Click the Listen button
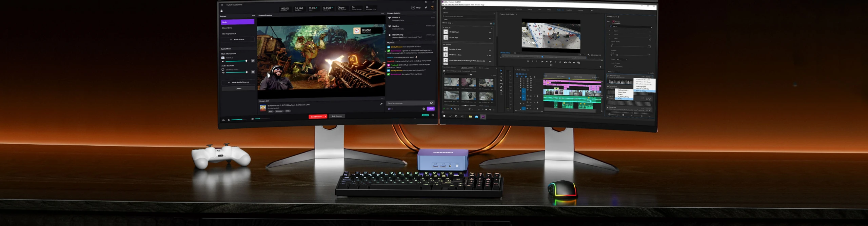 point(238,88)
